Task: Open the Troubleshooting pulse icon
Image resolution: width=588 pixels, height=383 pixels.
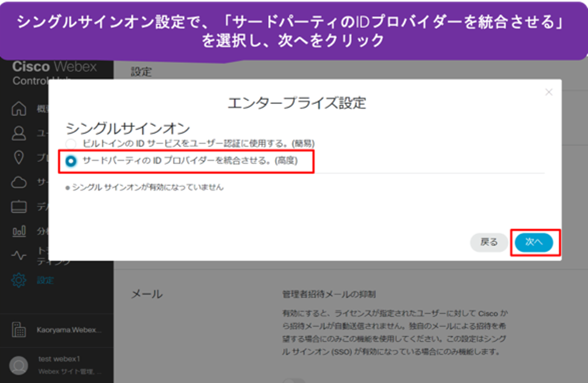Action: [x=19, y=256]
